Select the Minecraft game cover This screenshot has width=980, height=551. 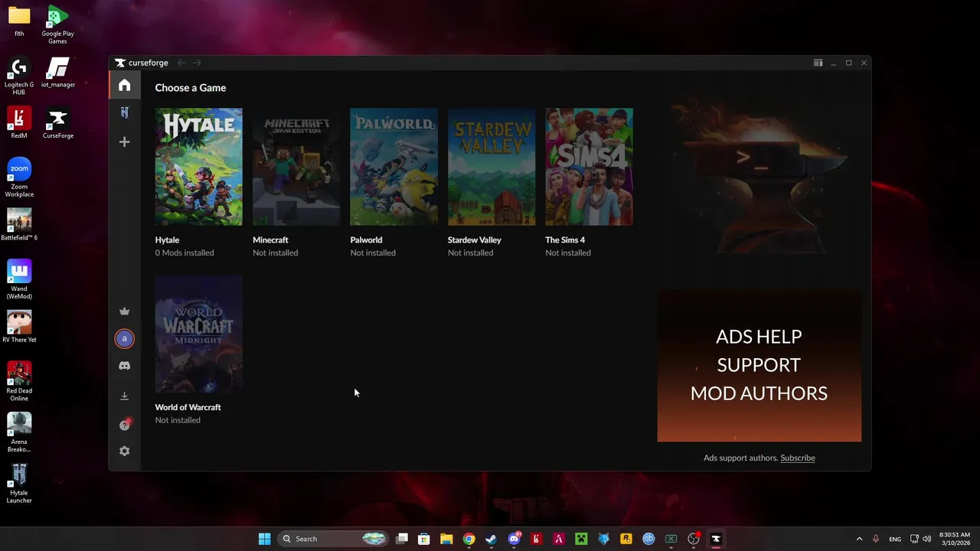point(296,167)
